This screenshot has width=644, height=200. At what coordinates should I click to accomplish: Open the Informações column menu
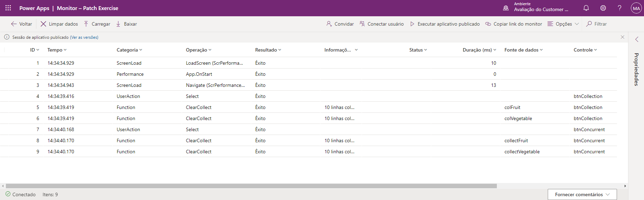(x=341, y=50)
